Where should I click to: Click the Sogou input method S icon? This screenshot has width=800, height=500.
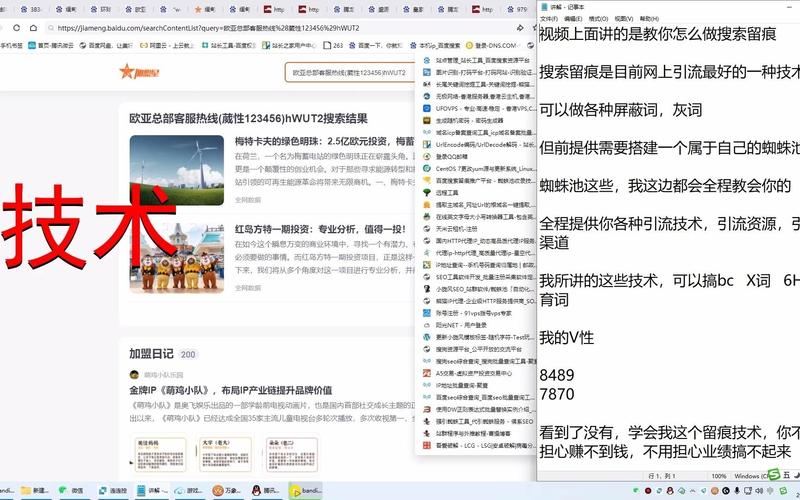774,474
